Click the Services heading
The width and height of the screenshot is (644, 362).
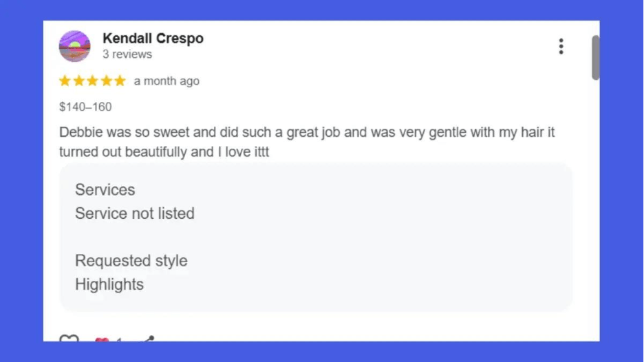point(105,190)
